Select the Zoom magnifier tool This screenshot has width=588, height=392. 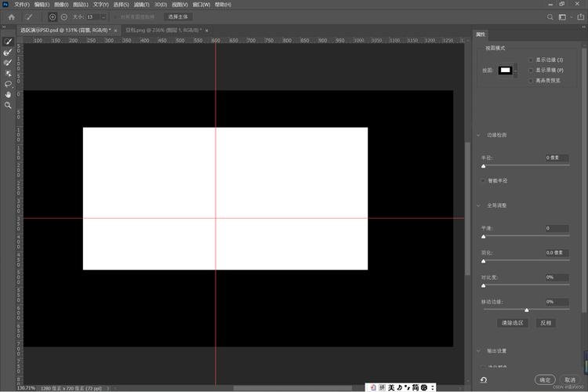pyautogui.click(x=9, y=105)
